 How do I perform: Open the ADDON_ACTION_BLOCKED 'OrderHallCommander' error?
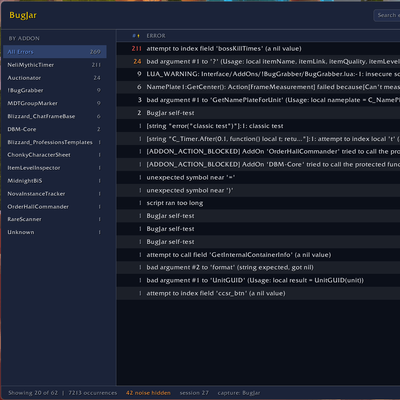[258, 152]
